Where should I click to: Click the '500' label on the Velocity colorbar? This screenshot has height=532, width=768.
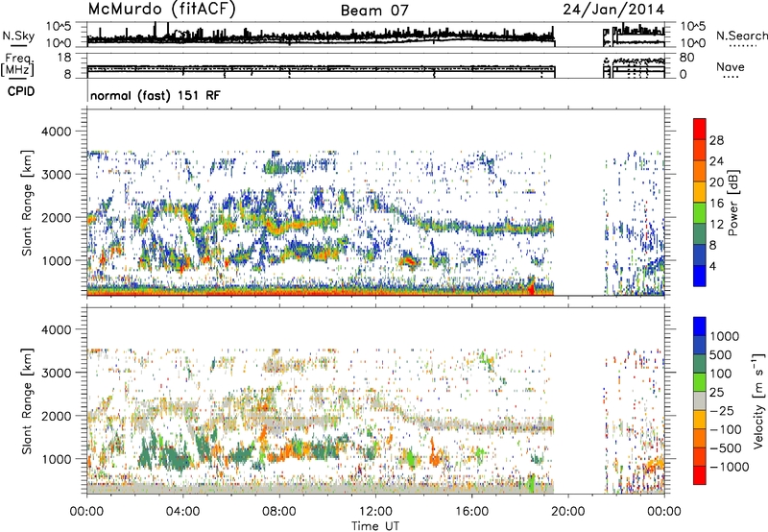[721, 354]
